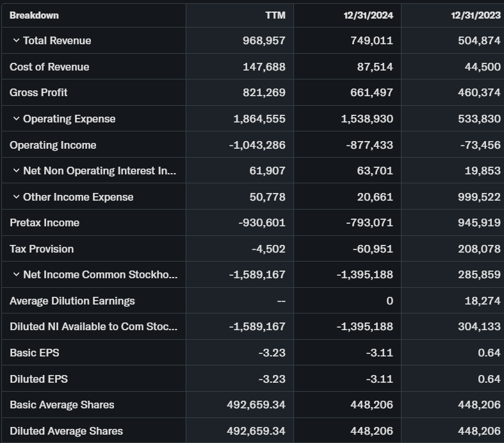Image resolution: width=504 pixels, height=443 pixels.
Task: Click the Basic EPS row label
Action: [34, 353]
